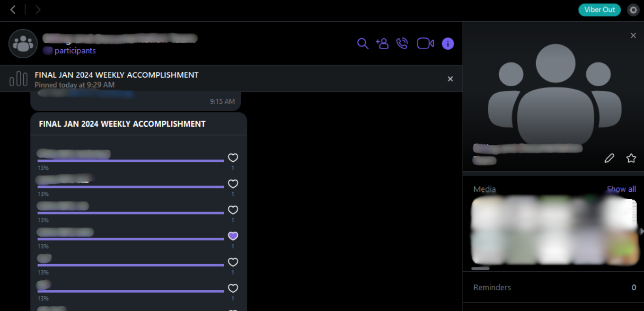Image resolution: width=644 pixels, height=311 pixels.
Task: Go back with the left arrow
Action: pyautogui.click(x=13, y=9)
